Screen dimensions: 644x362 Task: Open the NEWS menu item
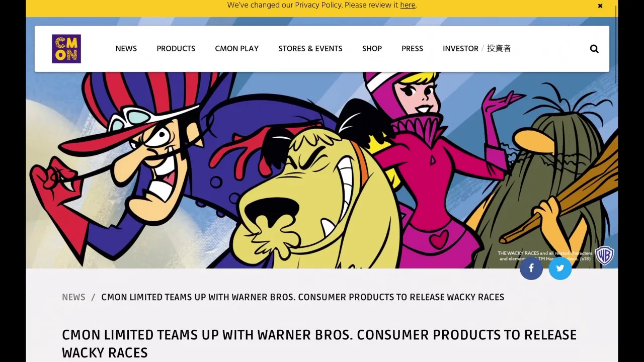click(x=126, y=49)
